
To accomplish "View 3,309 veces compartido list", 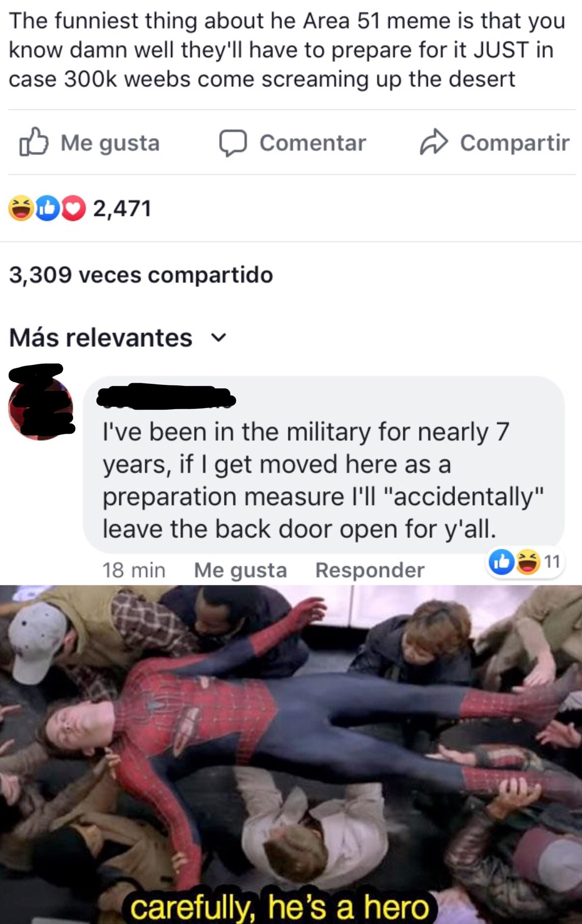I will point(141,275).
